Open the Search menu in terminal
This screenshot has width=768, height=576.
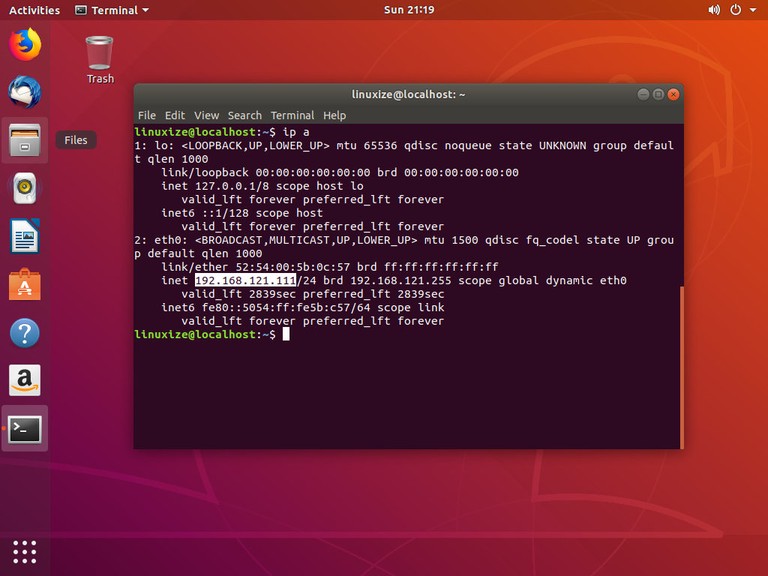click(x=244, y=115)
